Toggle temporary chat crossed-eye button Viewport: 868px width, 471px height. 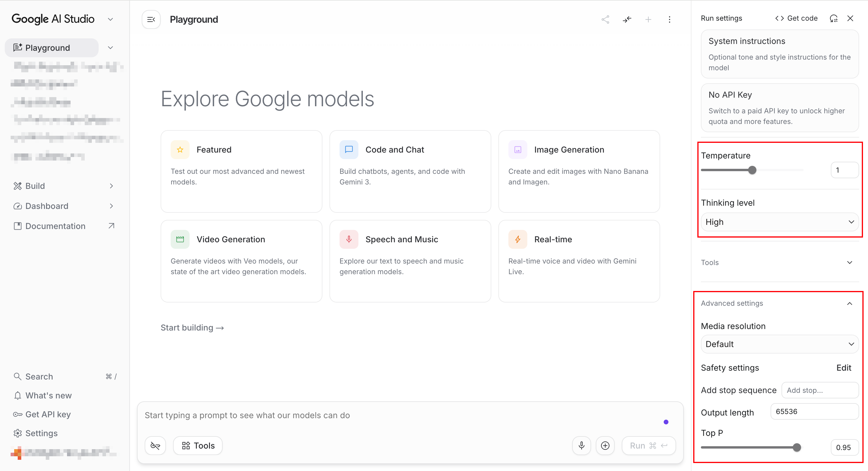click(155, 446)
